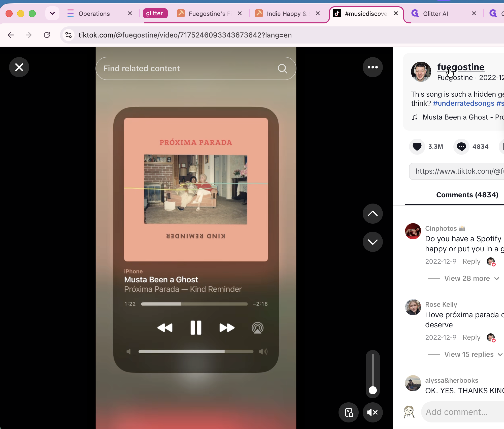Open fuegostine's profile avatar
The image size is (504, 429).
coord(421,72)
